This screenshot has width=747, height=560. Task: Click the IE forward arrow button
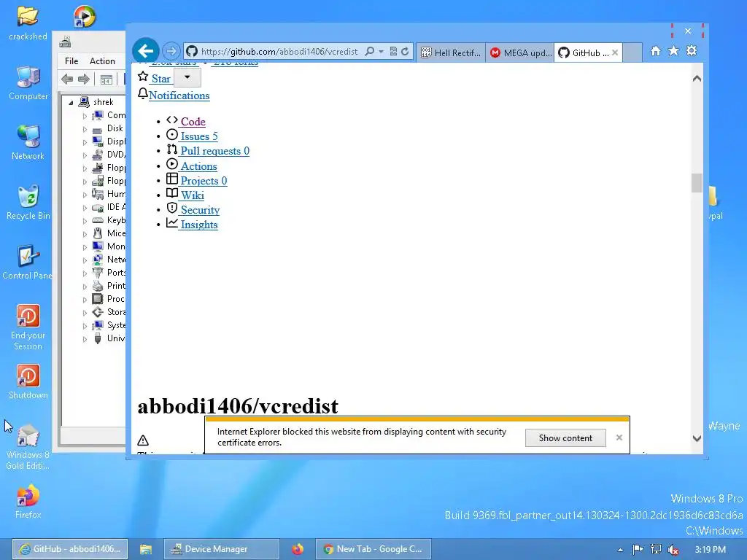pos(171,51)
